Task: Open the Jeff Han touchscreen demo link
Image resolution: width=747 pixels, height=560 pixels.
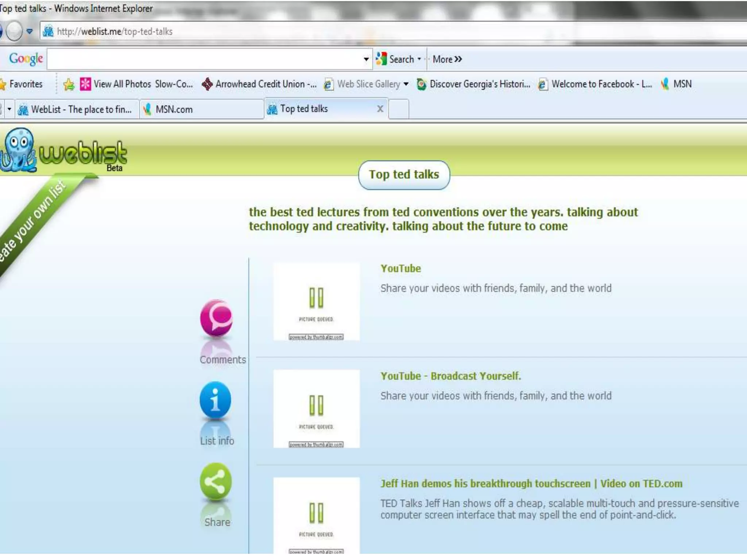Action: (x=531, y=483)
